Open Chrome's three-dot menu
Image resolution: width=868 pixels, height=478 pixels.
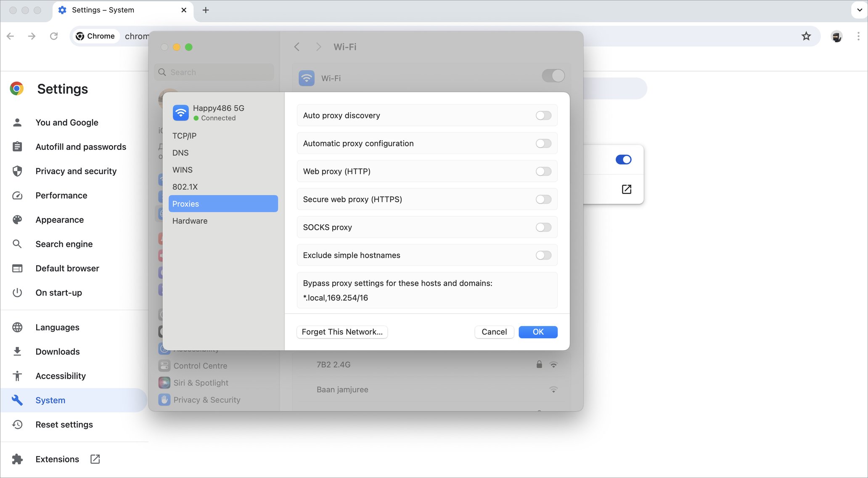(x=858, y=36)
